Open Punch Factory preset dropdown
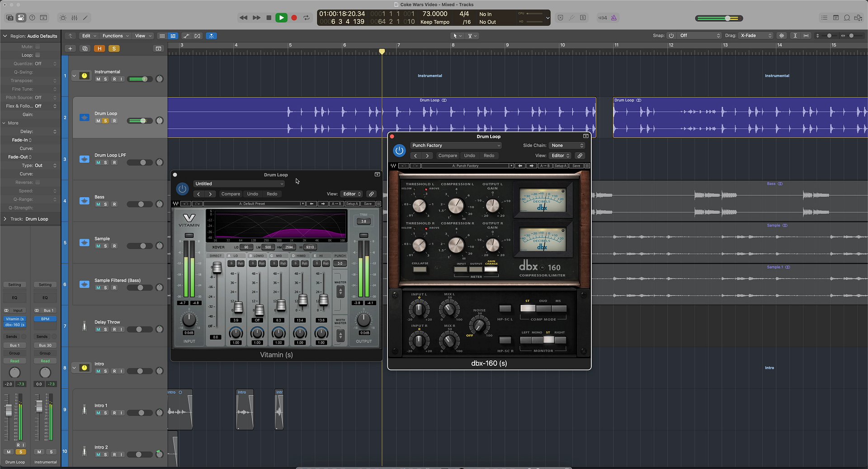The height and width of the screenshot is (469, 868). [456, 146]
